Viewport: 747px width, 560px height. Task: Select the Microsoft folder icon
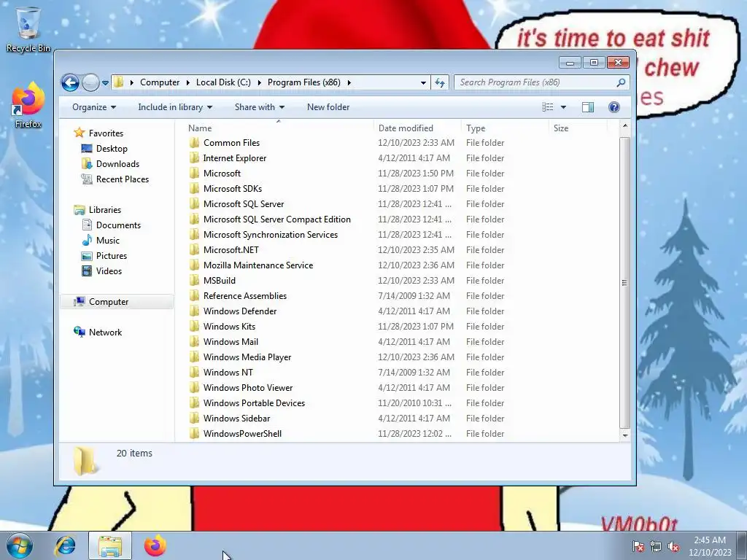194,174
